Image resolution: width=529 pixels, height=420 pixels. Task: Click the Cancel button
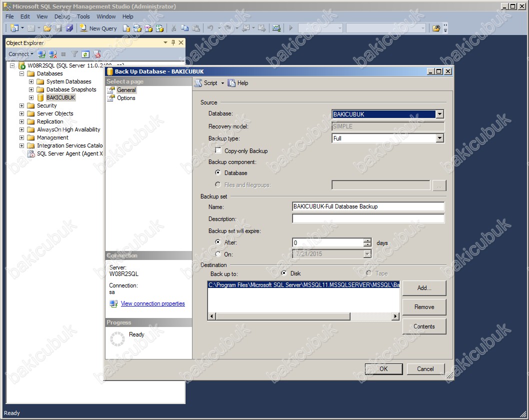pyautogui.click(x=425, y=368)
